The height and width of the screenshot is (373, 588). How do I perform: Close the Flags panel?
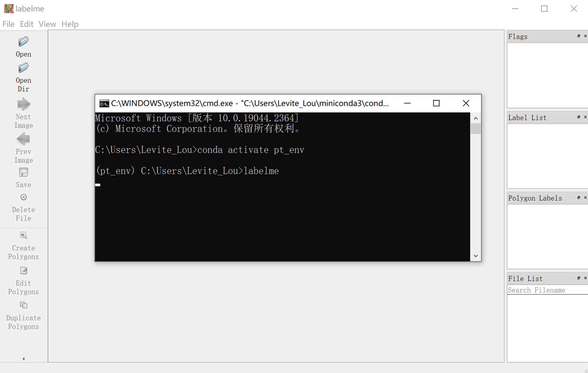[x=585, y=36]
